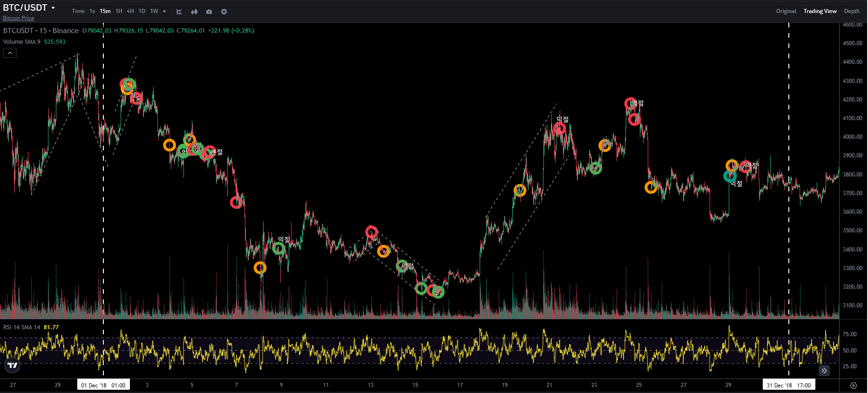
Task: Click the plus circle add icon
Action: [x=224, y=12]
